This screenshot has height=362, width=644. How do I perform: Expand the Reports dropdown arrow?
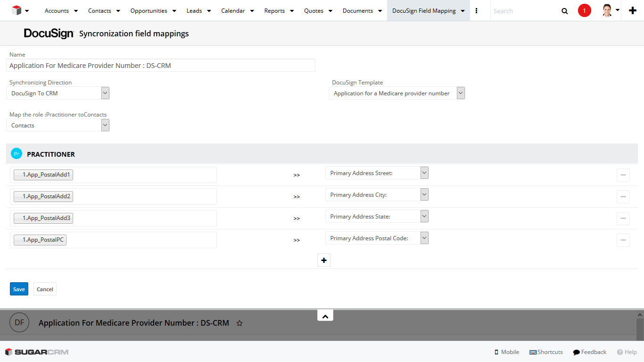292,11
